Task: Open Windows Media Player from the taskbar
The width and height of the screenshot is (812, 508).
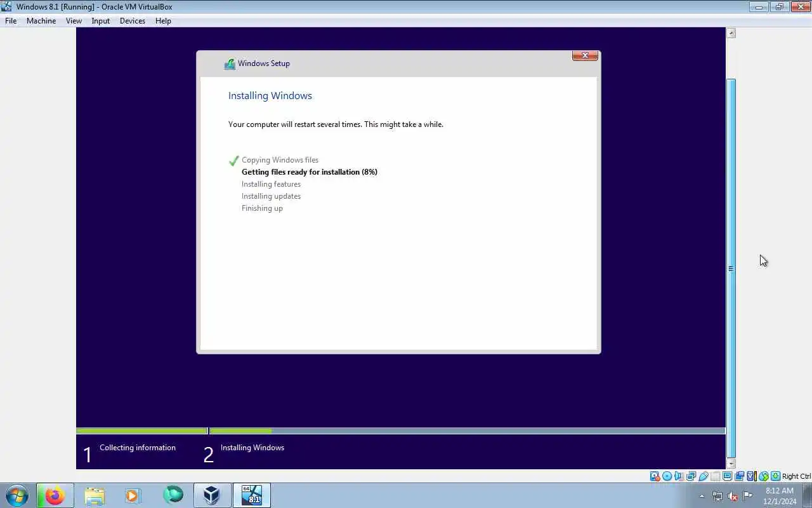Action: (x=133, y=495)
